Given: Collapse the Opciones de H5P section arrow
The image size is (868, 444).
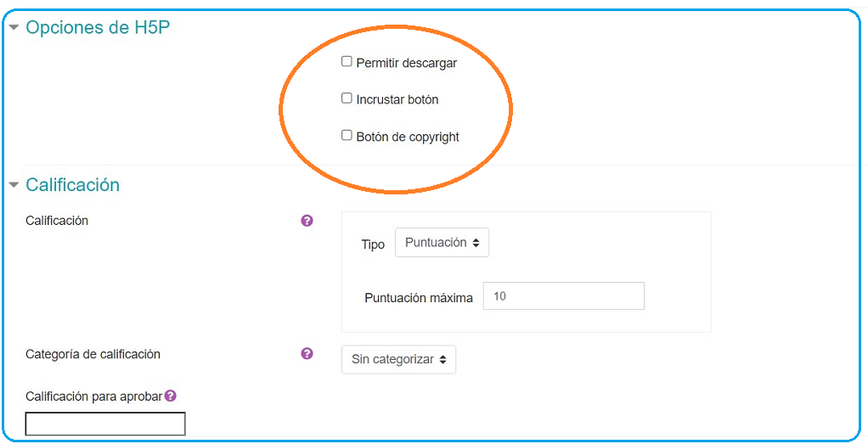Looking at the screenshot, I should (14, 26).
